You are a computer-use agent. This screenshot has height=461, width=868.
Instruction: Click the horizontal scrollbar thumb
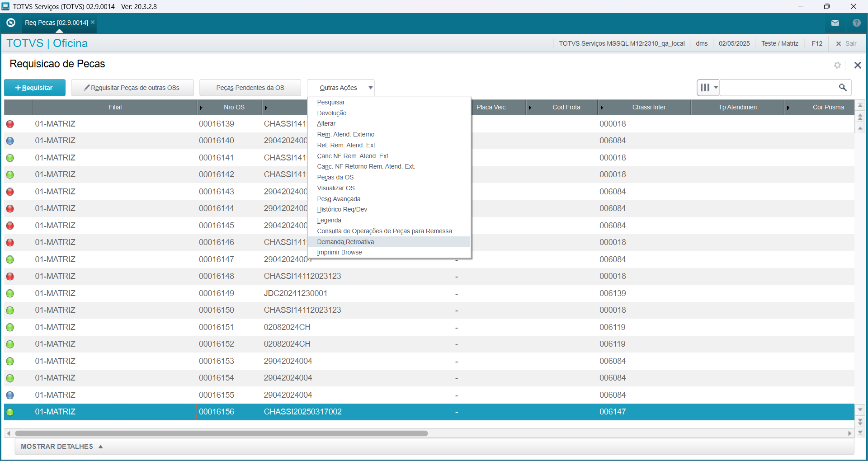(x=222, y=433)
